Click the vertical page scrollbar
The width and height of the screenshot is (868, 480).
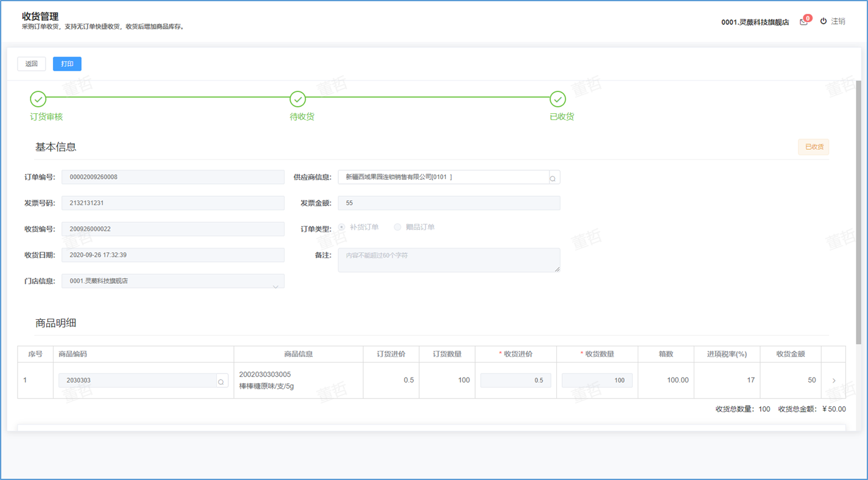tap(858, 213)
